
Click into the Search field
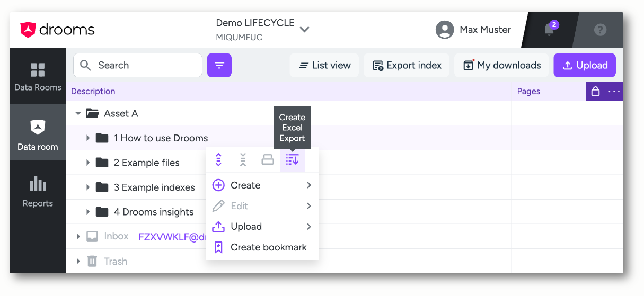pos(138,65)
